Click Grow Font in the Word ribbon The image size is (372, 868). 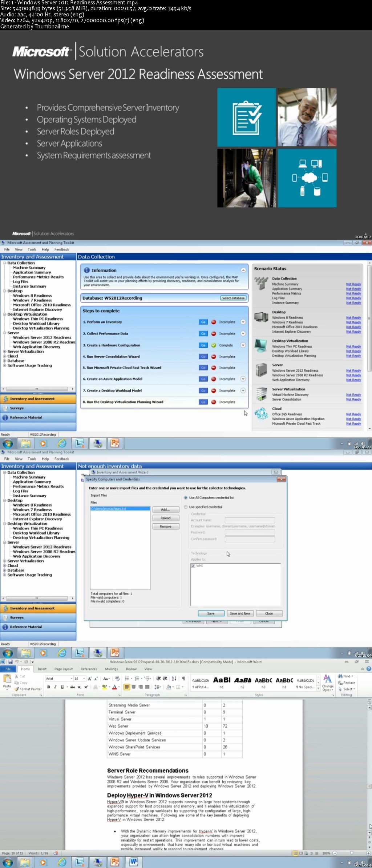pos(90,679)
